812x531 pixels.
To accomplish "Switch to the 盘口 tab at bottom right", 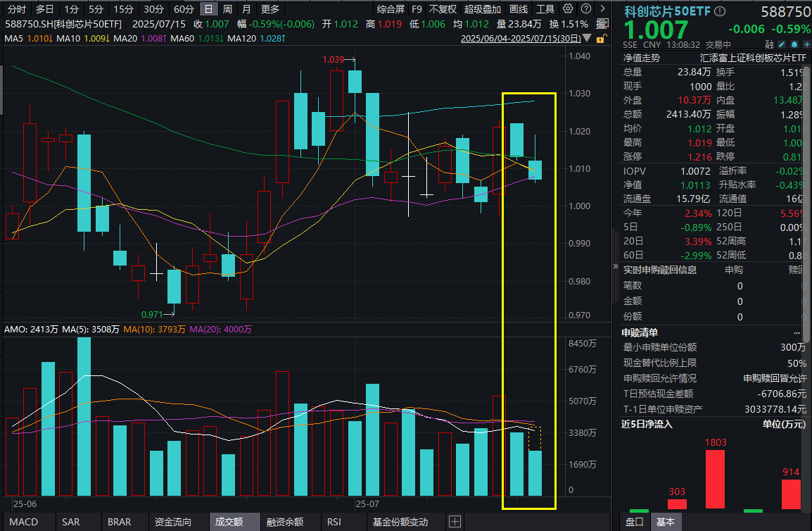I will pos(634,523).
